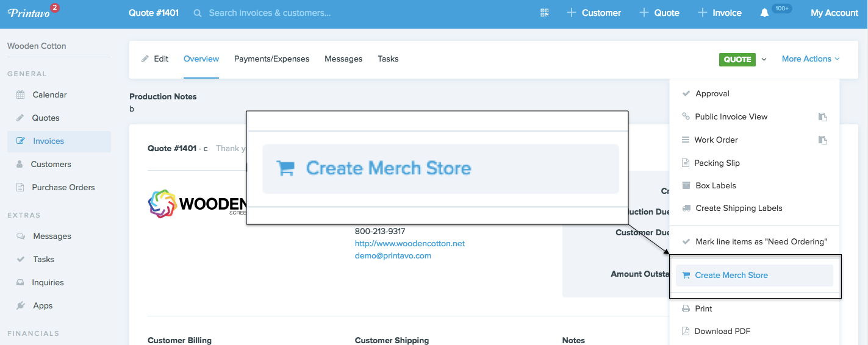This screenshot has width=868, height=345.
Task: Click the shopping cart icon for Merch Store
Action: [x=687, y=276]
